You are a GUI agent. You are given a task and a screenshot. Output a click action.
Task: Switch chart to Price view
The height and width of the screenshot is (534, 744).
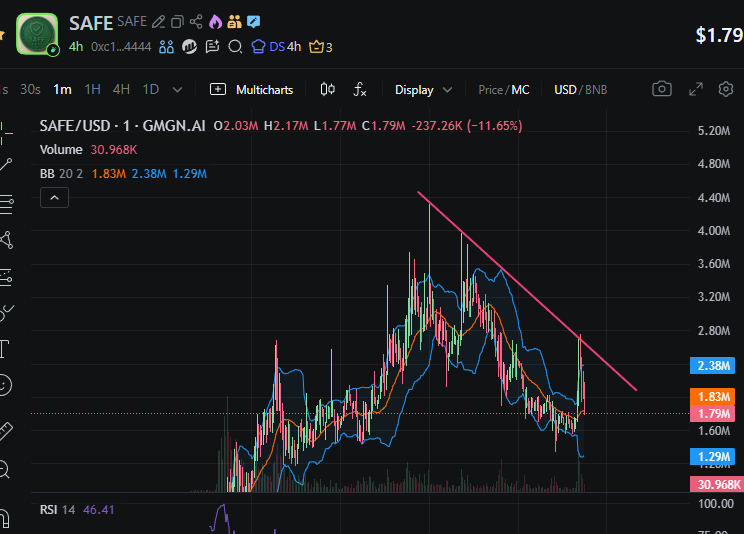click(x=490, y=89)
